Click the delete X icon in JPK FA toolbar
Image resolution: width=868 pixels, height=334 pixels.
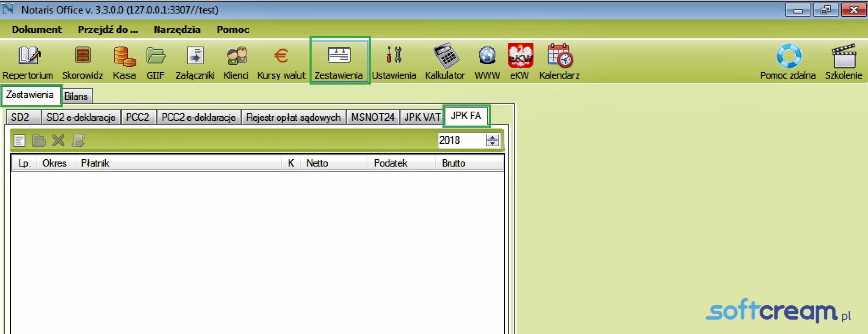pos(58,140)
